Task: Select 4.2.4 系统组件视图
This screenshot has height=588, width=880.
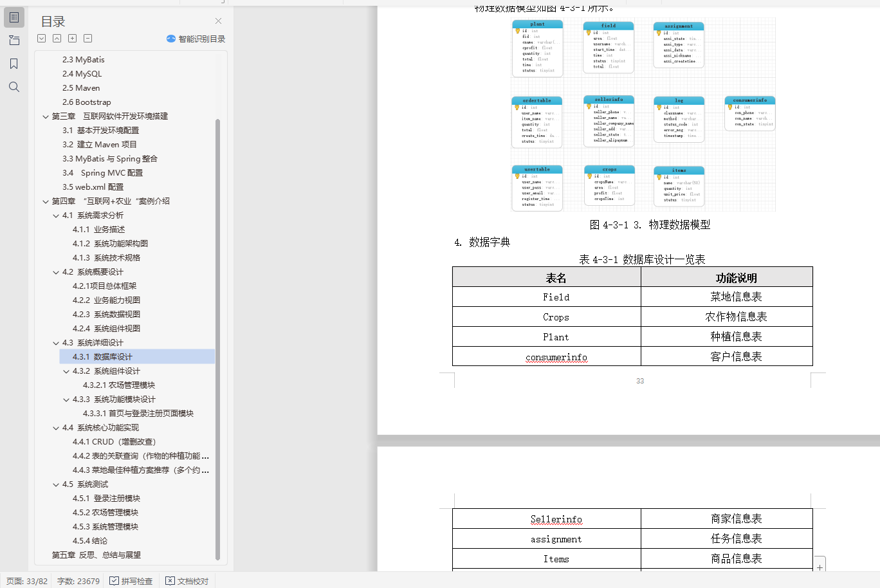Action: 106,329
